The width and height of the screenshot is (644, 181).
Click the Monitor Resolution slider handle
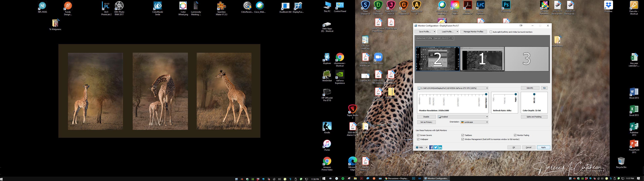tap(486, 94)
